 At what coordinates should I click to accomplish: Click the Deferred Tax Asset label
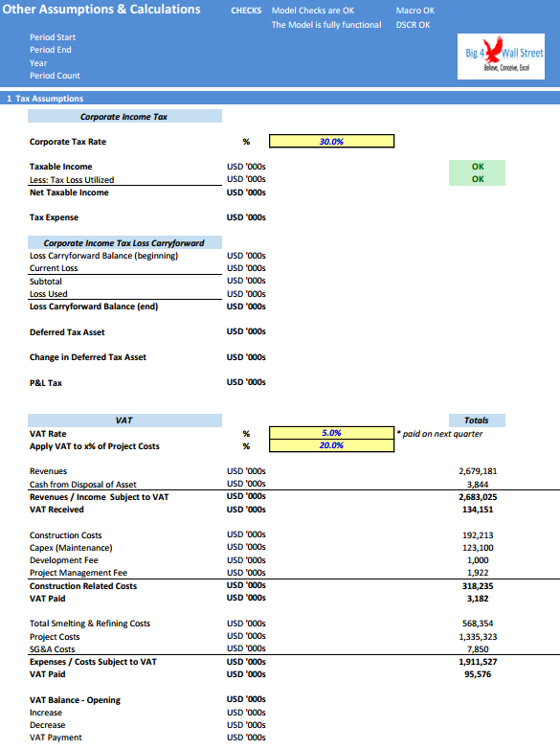click(67, 332)
